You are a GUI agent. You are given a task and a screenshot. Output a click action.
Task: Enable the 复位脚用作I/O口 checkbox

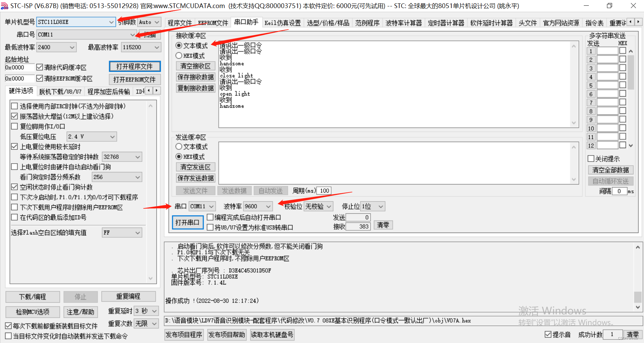pos(14,126)
